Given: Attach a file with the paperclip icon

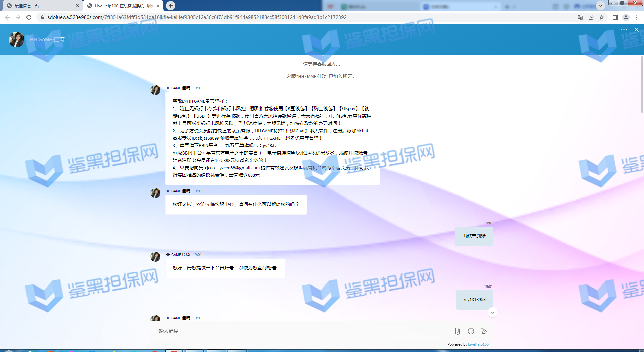Looking at the screenshot, I should pos(457,331).
